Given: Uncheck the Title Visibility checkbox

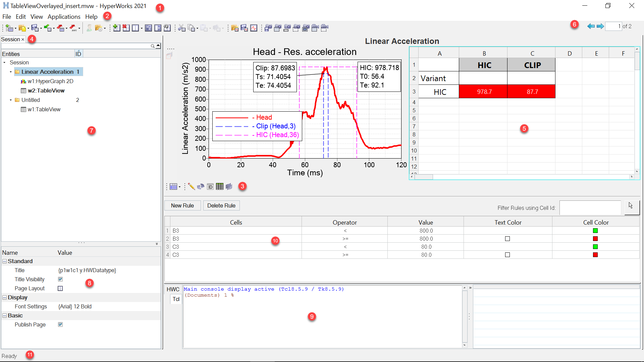Looking at the screenshot, I should tap(60, 279).
